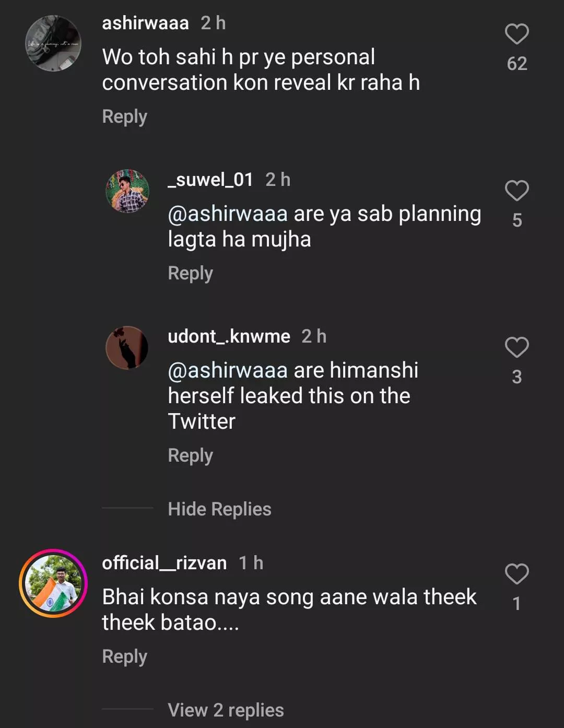Like ashirwaaa's comment with heart icon
Viewport: 564px width, 728px height.
pos(516,34)
